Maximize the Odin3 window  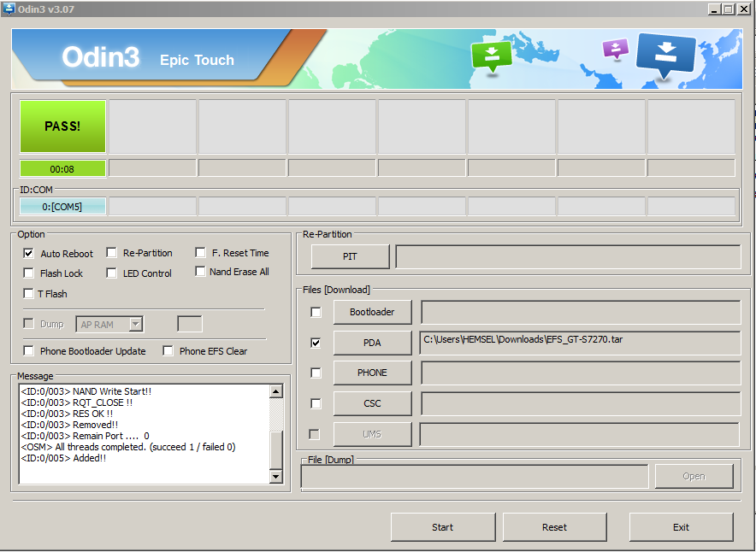coord(729,9)
